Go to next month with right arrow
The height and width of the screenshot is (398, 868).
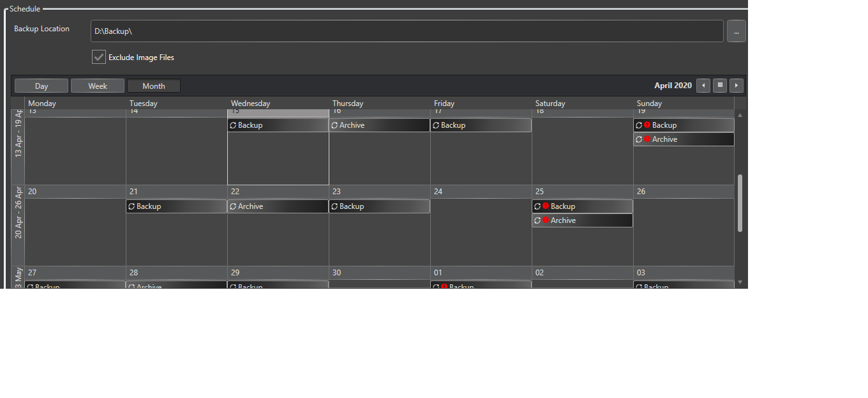[x=737, y=86]
